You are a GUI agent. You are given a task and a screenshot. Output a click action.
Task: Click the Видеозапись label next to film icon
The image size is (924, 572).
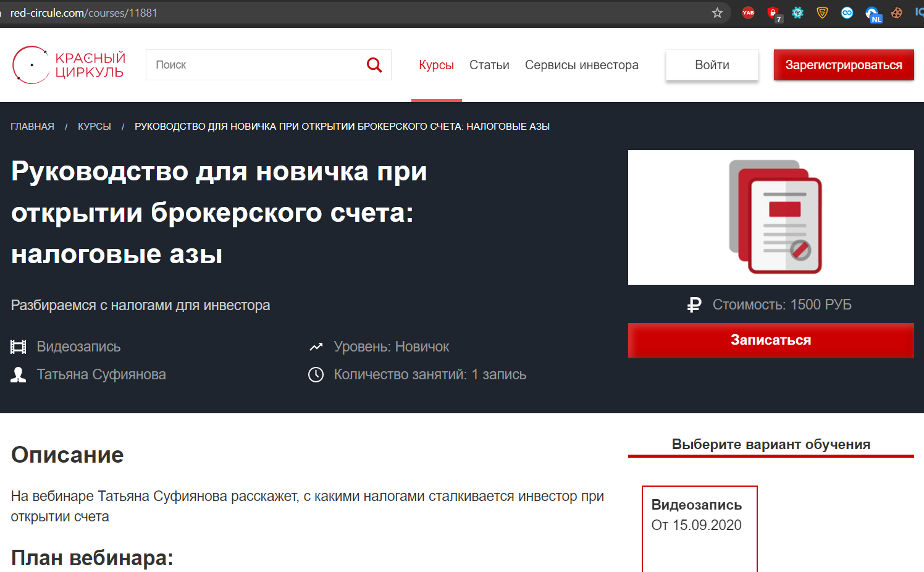pos(78,347)
